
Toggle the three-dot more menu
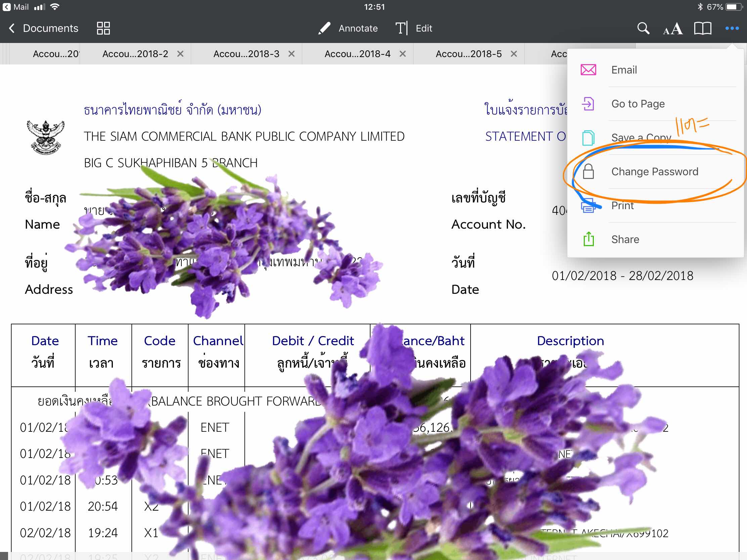click(x=732, y=28)
